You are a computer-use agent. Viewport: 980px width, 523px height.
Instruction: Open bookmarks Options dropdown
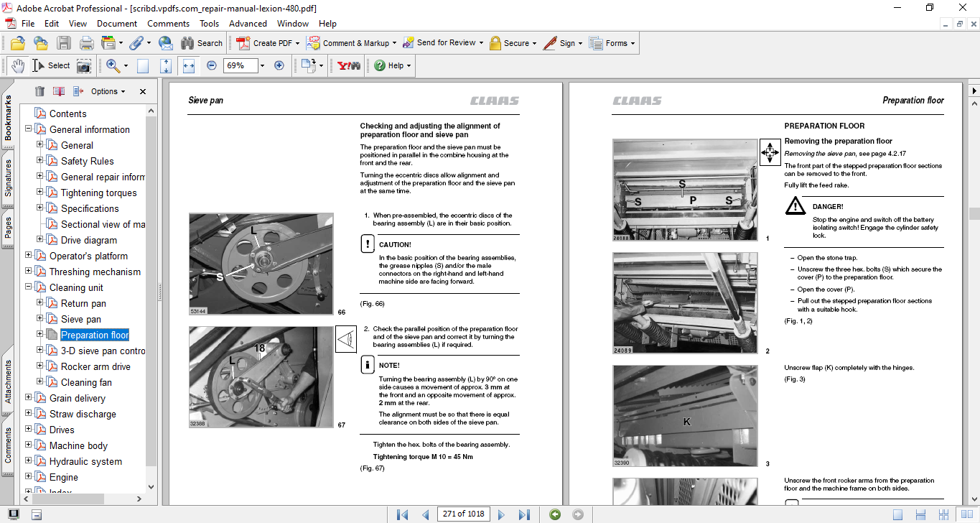[x=108, y=91]
